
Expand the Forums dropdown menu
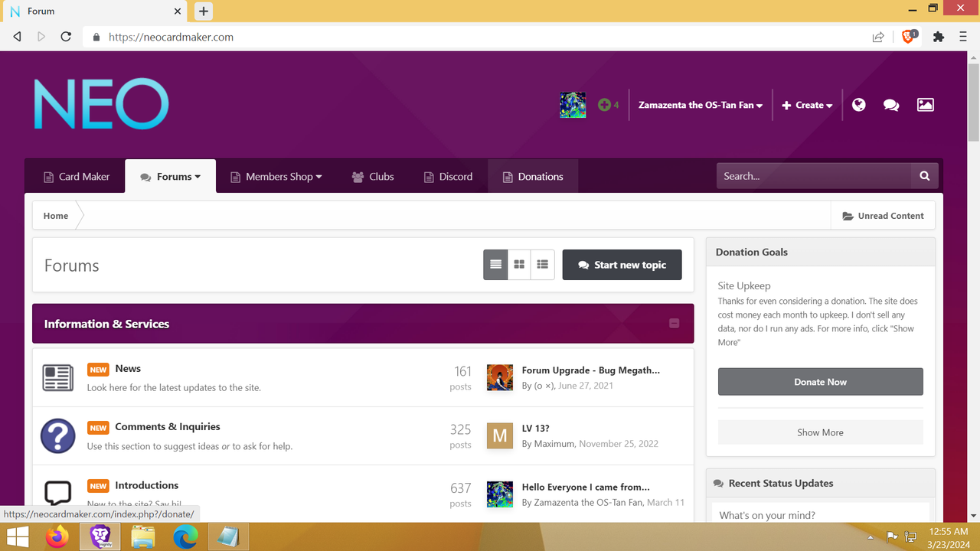[170, 176]
